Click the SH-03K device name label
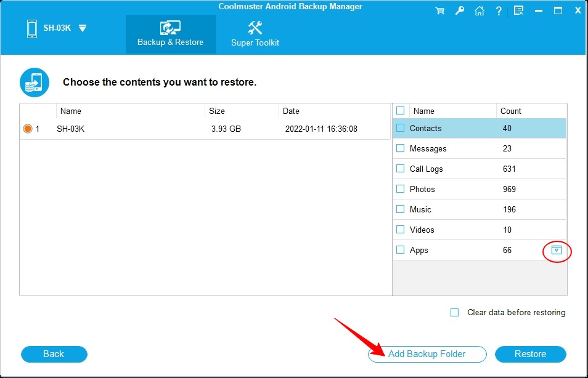 pos(57,28)
